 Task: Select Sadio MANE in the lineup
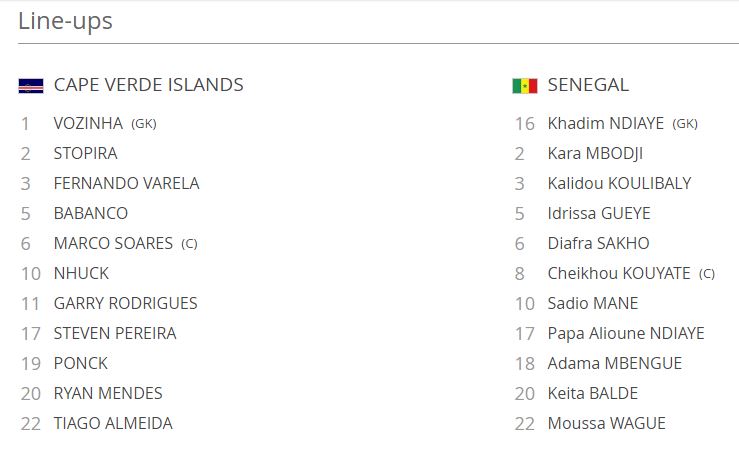point(593,303)
